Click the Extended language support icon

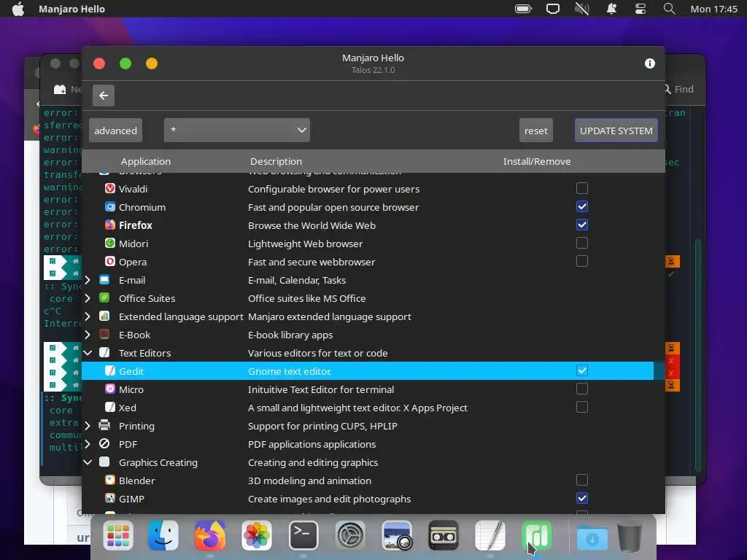point(104,316)
